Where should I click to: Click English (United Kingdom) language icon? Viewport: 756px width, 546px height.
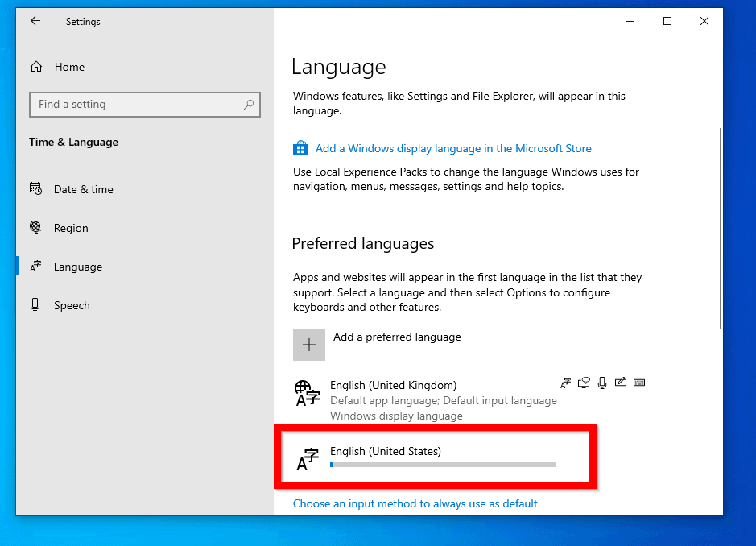click(x=307, y=393)
